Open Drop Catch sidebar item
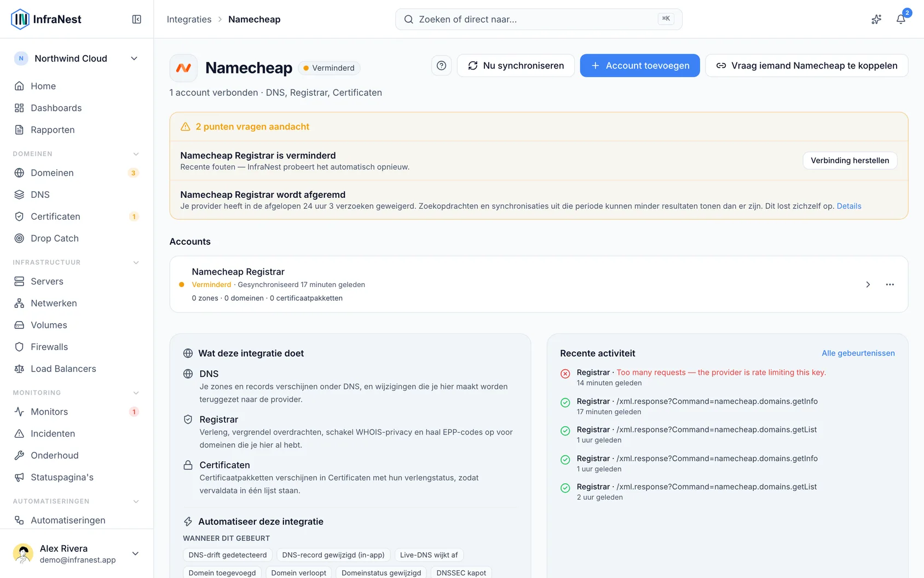 point(77,238)
